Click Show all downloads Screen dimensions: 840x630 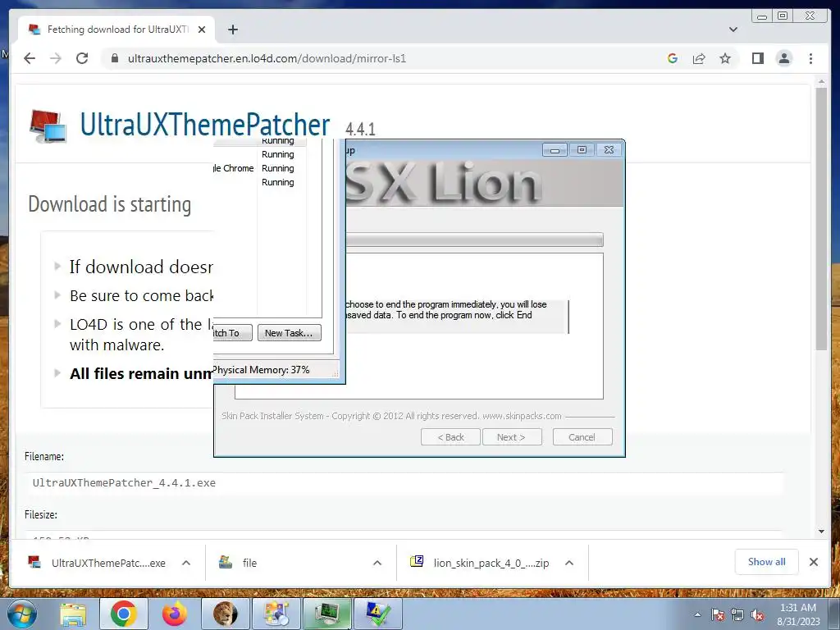coord(767,561)
